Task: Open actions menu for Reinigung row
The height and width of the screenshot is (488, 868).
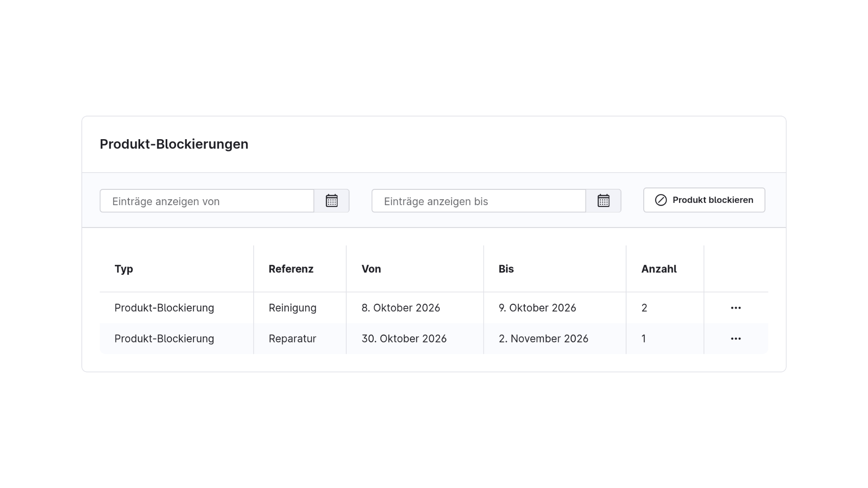Action: (x=736, y=308)
